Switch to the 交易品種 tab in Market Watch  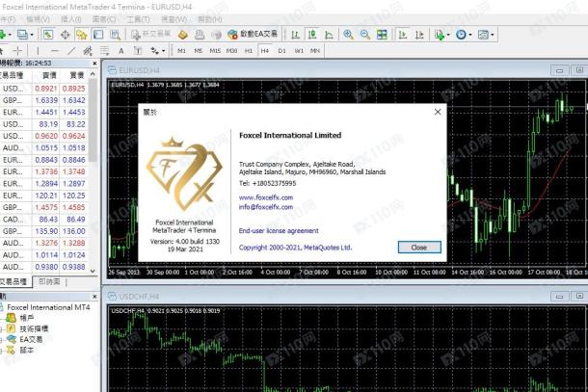(14, 282)
